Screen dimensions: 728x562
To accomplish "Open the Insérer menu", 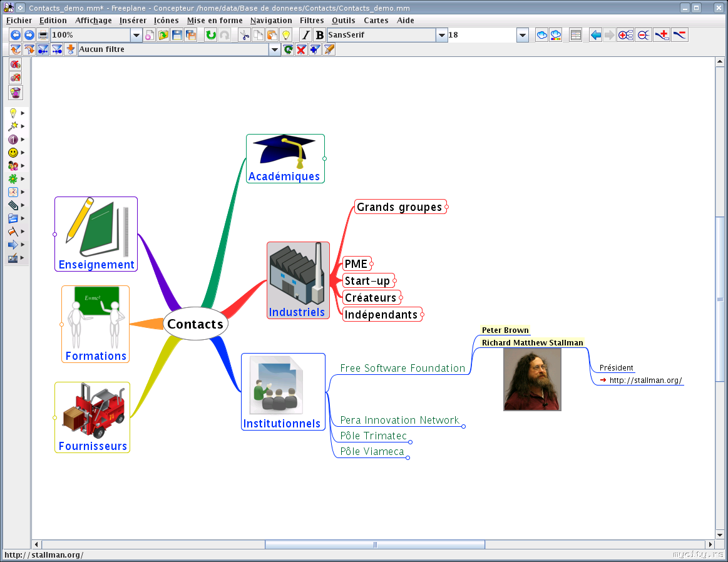I will pyautogui.click(x=133, y=21).
